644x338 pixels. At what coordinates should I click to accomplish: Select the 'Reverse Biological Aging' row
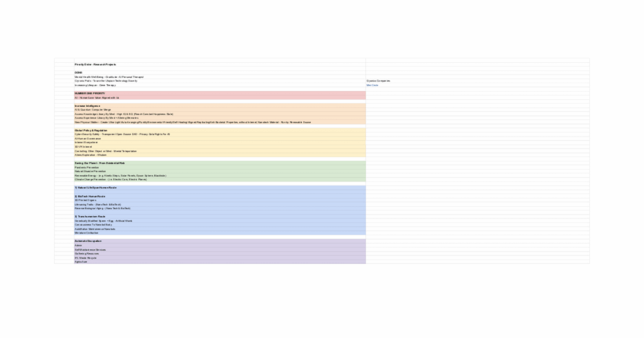219,209
